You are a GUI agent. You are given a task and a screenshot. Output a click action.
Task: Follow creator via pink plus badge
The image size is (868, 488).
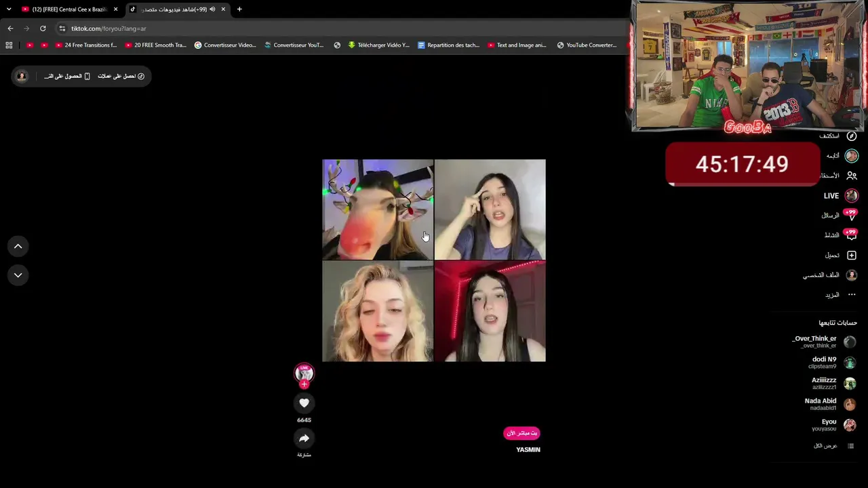pos(304,384)
